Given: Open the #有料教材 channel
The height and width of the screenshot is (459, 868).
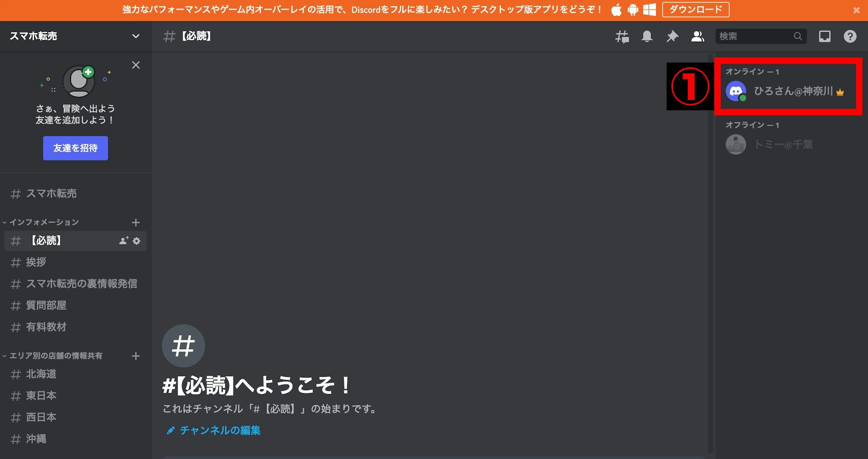Looking at the screenshot, I should [75, 327].
